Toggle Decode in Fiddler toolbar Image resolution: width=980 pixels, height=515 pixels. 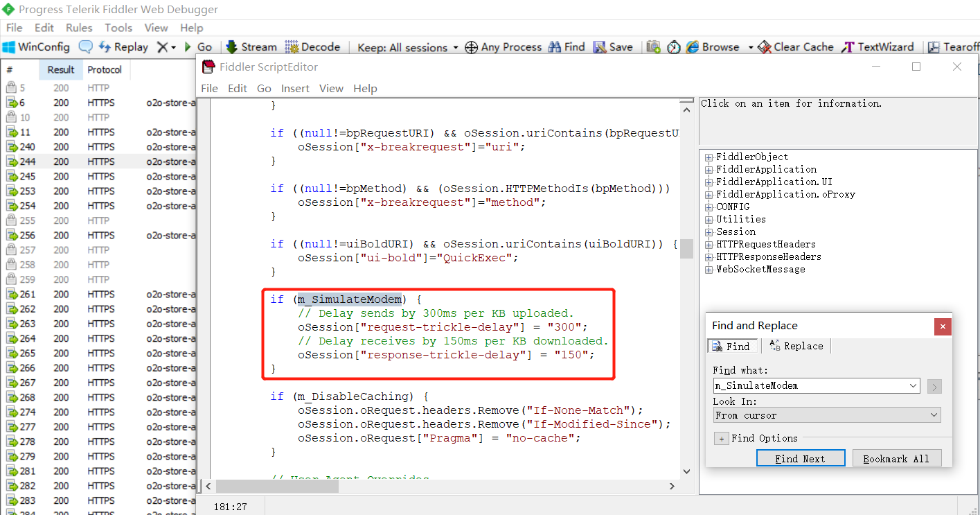pos(312,47)
